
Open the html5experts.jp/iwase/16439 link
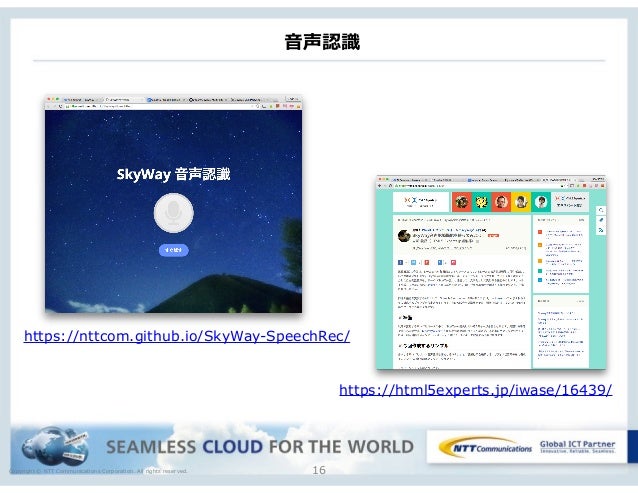pos(476,390)
